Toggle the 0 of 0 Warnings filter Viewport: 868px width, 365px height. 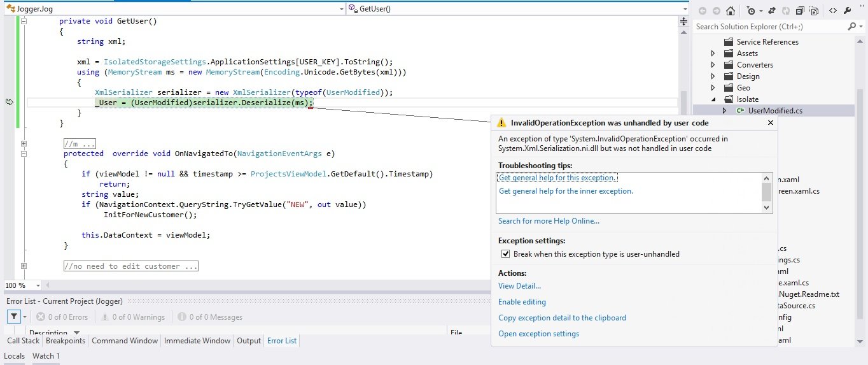(132, 317)
